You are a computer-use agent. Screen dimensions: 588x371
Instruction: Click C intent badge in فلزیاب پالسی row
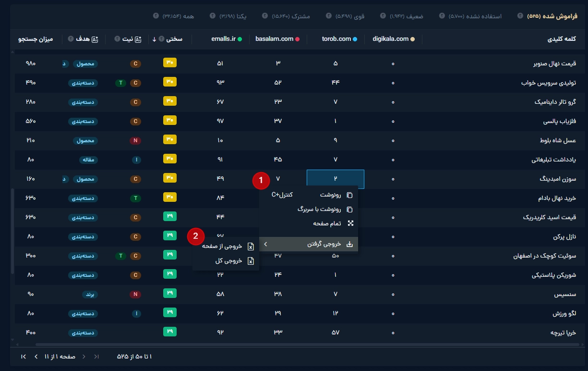[136, 122]
